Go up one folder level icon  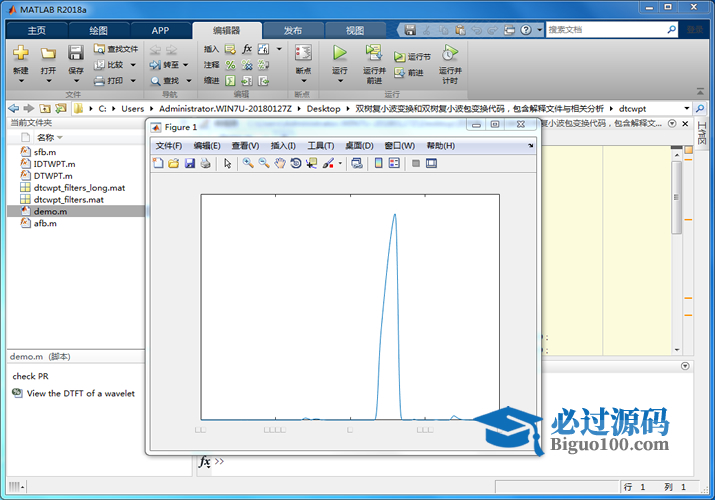[45, 108]
